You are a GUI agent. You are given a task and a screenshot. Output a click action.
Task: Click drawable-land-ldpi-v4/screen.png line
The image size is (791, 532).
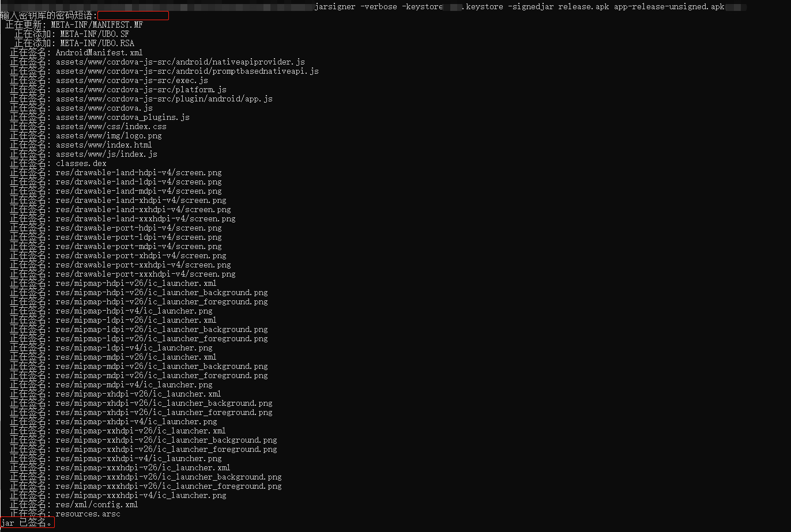click(115, 182)
